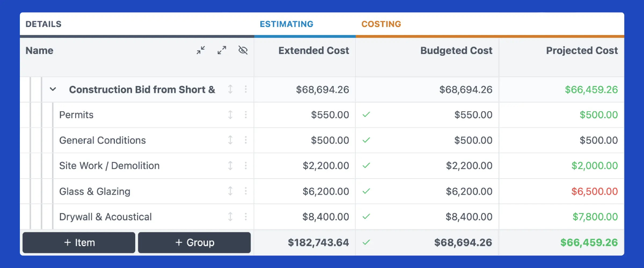The height and width of the screenshot is (268, 644).
Task: Click the budget checkmark for Permits
Action: [x=366, y=115]
